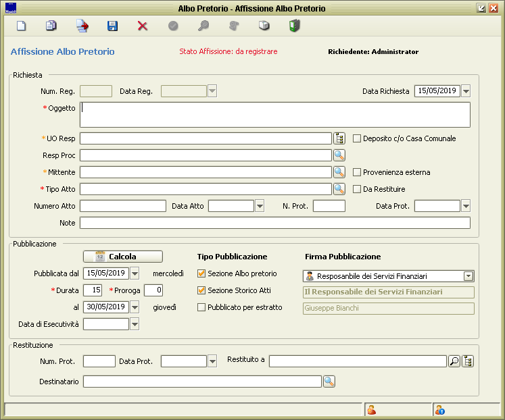Click the Durata days input field

coord(92,290)
